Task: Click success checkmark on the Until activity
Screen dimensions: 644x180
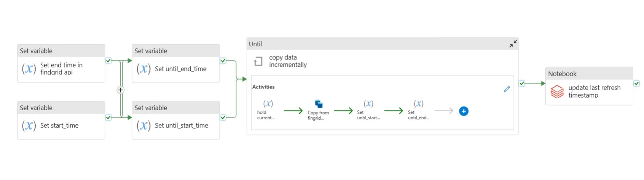Action: pyautogui.click(x=522, y=83)
